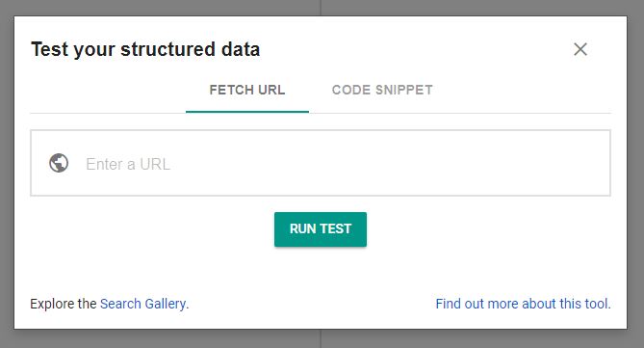The height and width of the screenshot is (348, 644).
Task: Choose the code snippet input mode
Action: click(x=382, y=90)
